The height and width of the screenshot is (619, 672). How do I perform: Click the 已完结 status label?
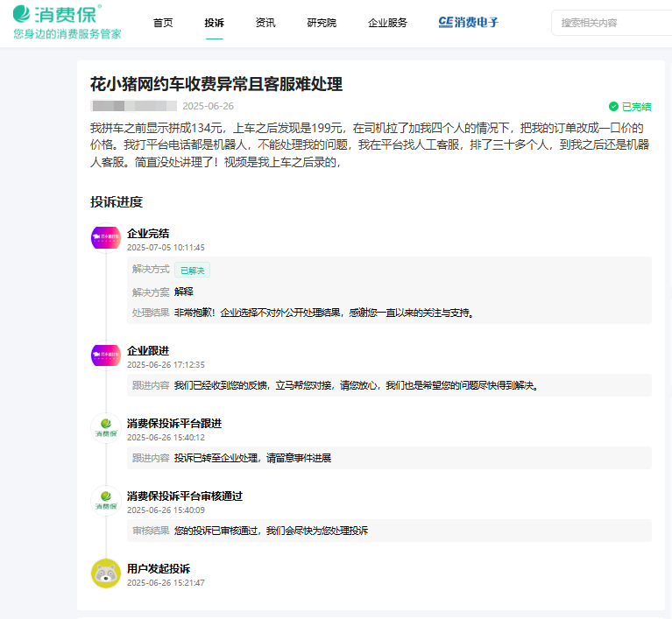tap(636, 107)
